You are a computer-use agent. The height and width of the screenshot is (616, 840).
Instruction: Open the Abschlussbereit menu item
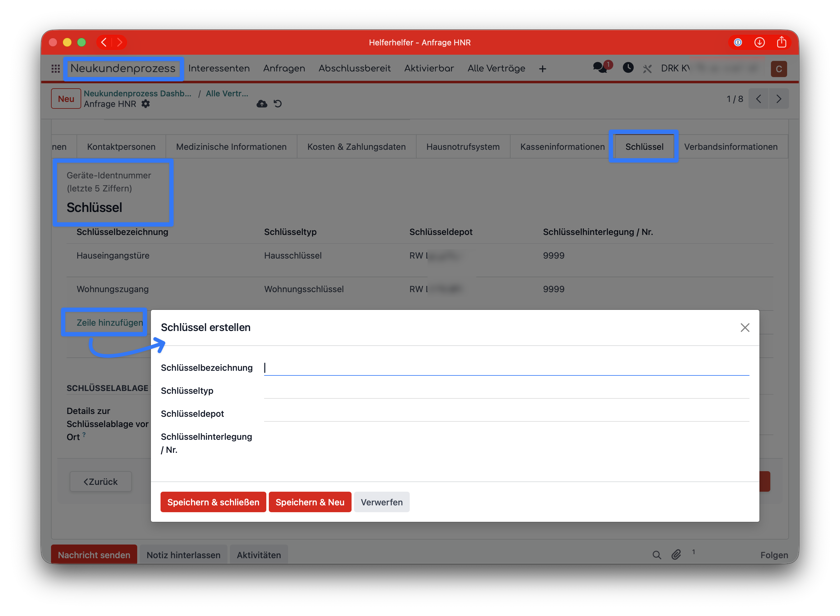[x=354, y=68]
